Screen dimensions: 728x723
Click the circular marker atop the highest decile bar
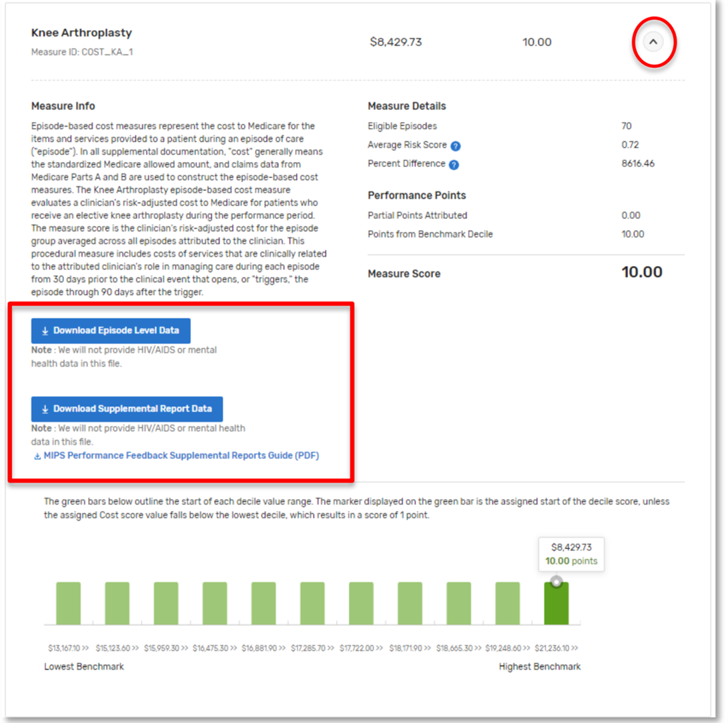[557, 581]
